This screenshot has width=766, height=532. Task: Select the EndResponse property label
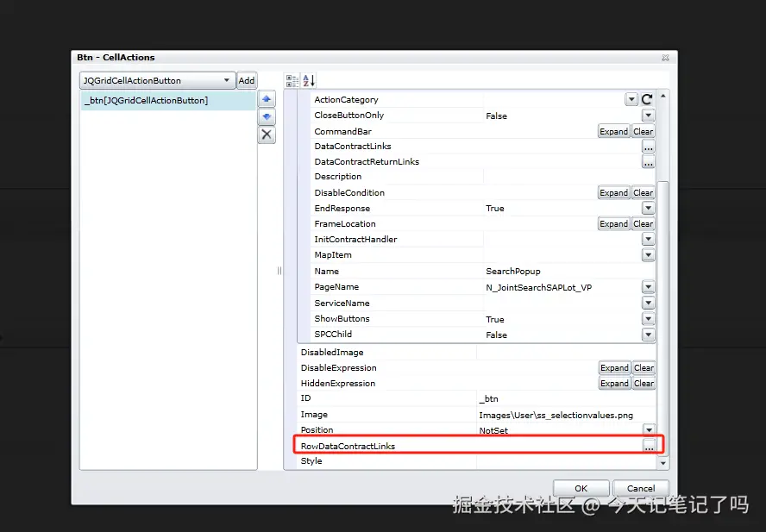342,208
